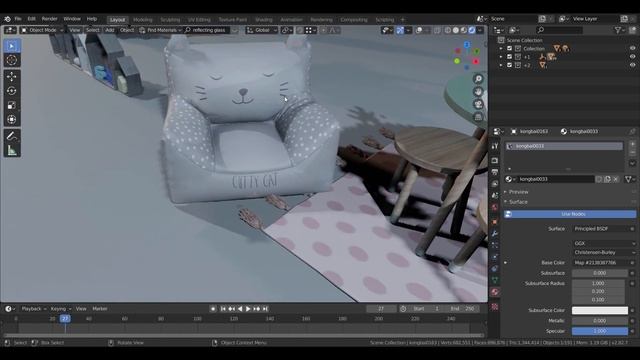640x360 pixels.
Task: Open the Material properties tab
Action: tap(495, 292)
